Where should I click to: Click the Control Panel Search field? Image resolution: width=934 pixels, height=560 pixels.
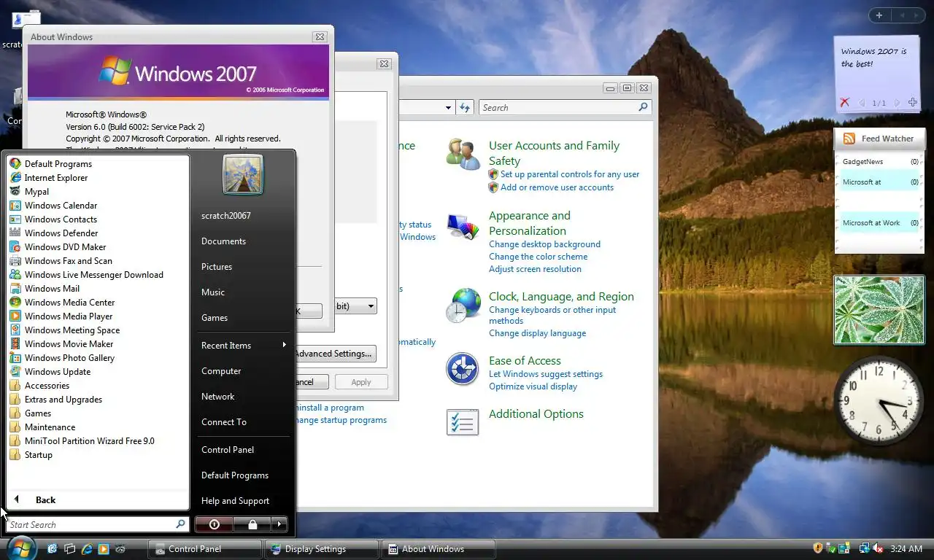[x=565, y=108]
